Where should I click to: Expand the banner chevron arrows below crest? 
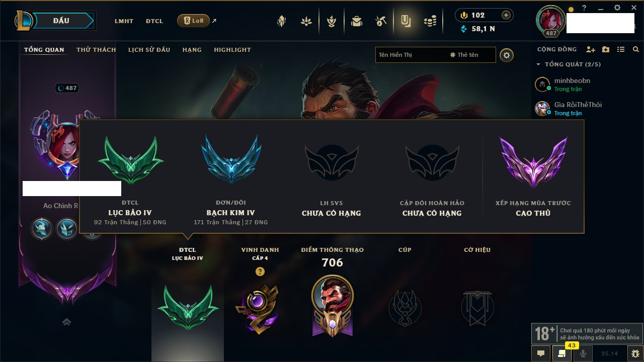point(66,322)
